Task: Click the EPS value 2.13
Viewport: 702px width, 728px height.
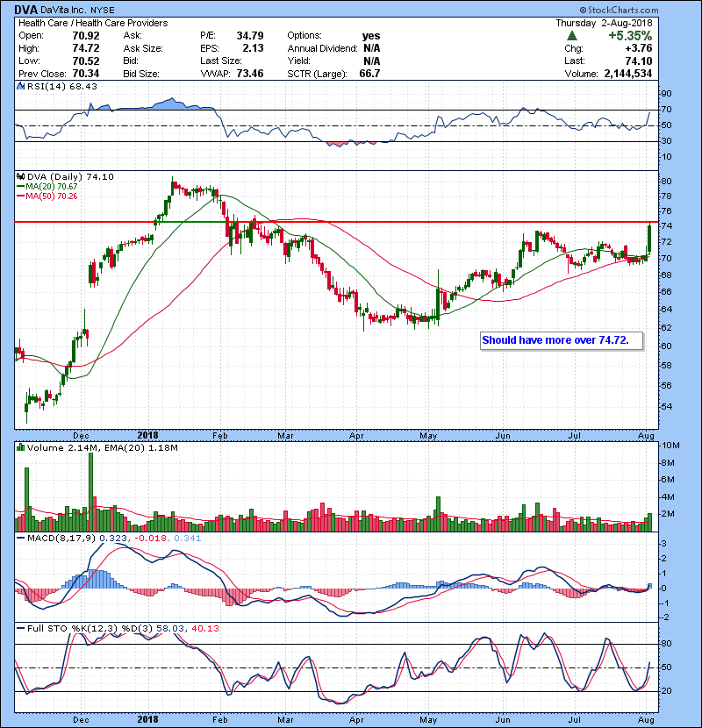Action: (253, 48)
